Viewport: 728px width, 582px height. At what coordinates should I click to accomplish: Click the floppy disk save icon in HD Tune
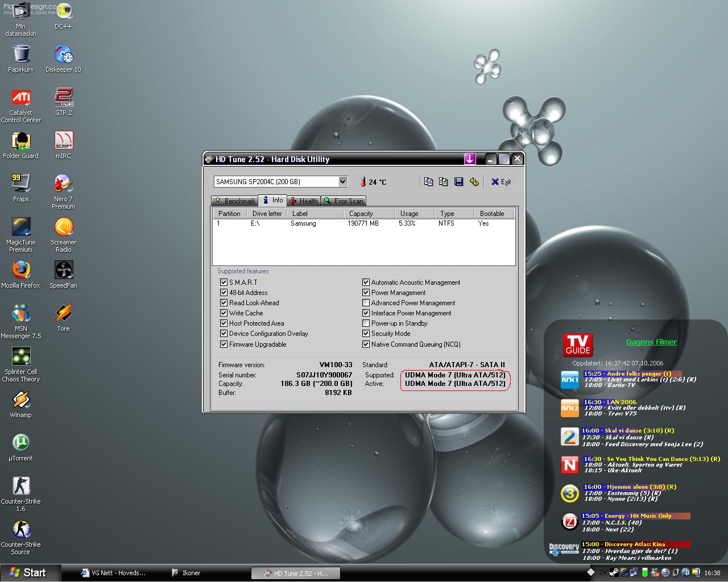click(x=458, y=182)
